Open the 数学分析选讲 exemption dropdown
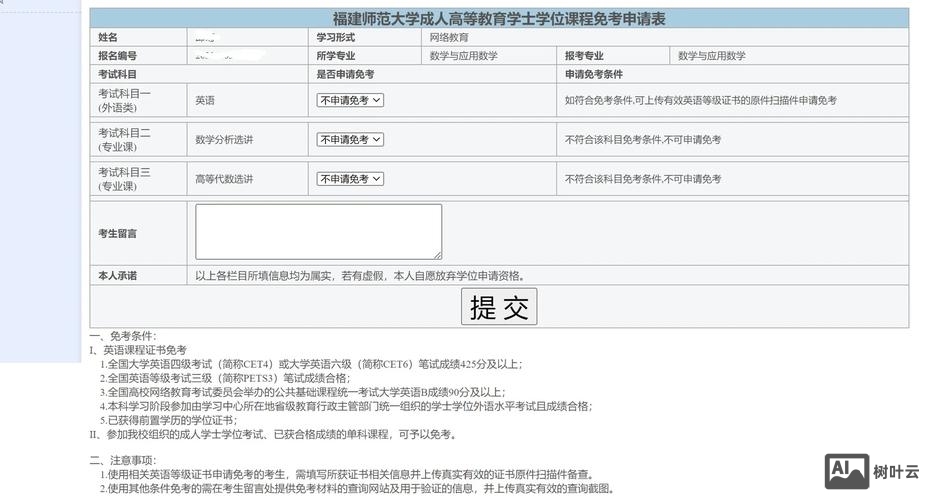Viewport: 927px width, 500px height. point(350,139)
